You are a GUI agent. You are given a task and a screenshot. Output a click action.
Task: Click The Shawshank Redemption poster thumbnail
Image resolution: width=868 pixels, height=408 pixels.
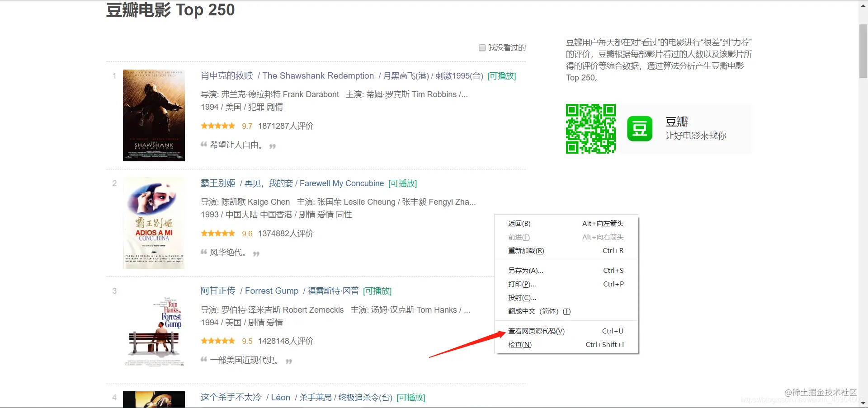154,115
